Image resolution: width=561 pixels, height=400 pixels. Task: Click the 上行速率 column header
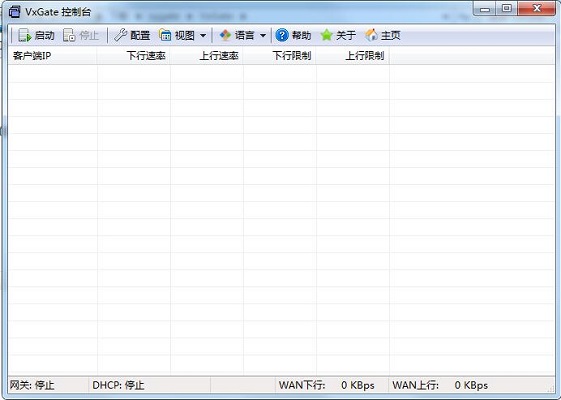[x=206, y=55]
